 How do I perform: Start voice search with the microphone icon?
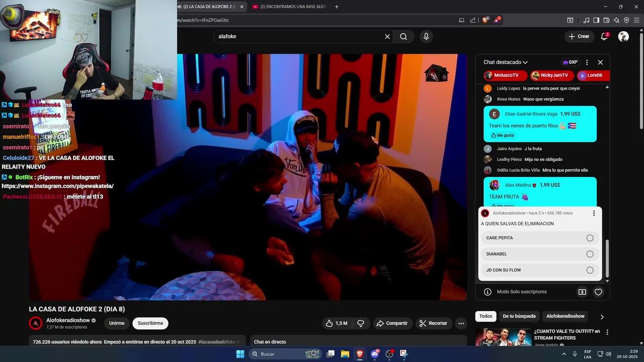pyautogui.click(x=426, y=37)
